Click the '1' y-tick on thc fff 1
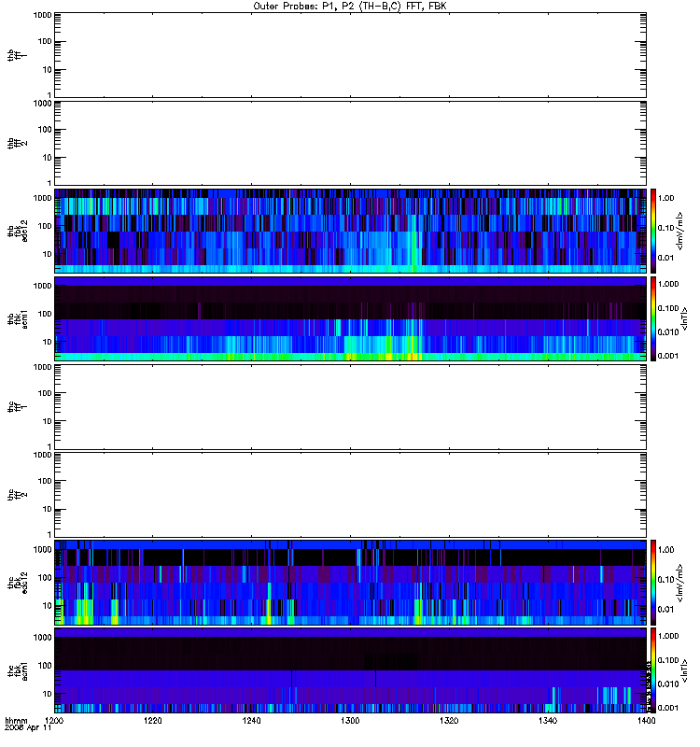 click(49, 447)
